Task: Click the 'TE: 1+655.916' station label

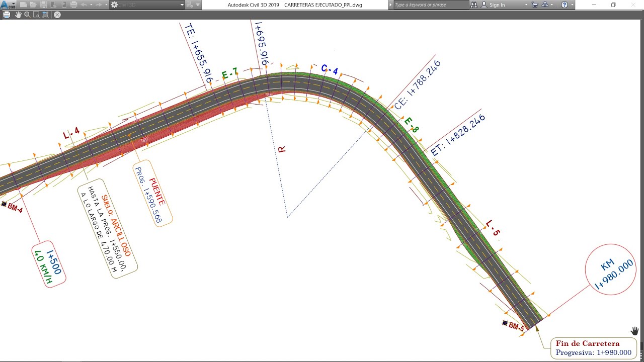Action: click(199, 53)
